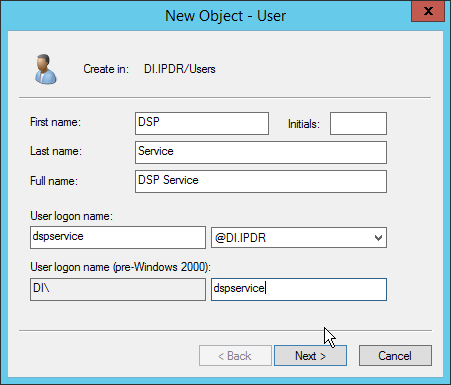Click the 'Last name:' label
The height and width of the screenshot is (385, 451).
click(x=56, y=151)
